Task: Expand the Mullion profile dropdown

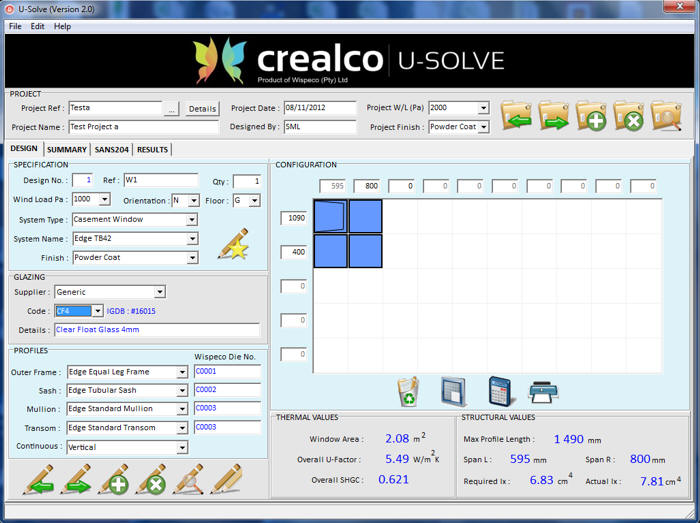Action: 182,409
